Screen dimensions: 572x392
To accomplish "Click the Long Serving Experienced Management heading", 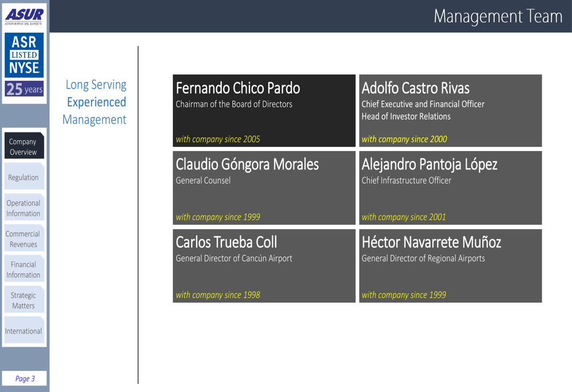I will click(x=95, y=102).
